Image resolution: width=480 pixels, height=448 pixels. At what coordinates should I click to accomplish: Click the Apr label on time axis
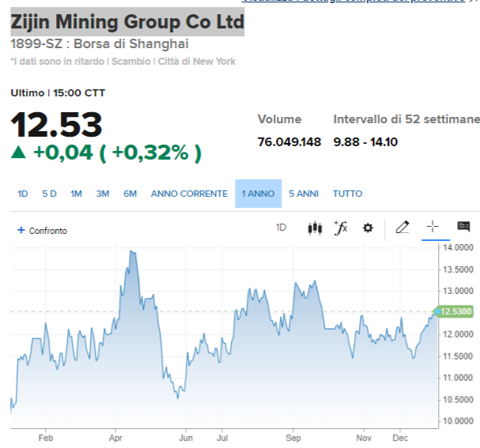click(x=115, y=439)
